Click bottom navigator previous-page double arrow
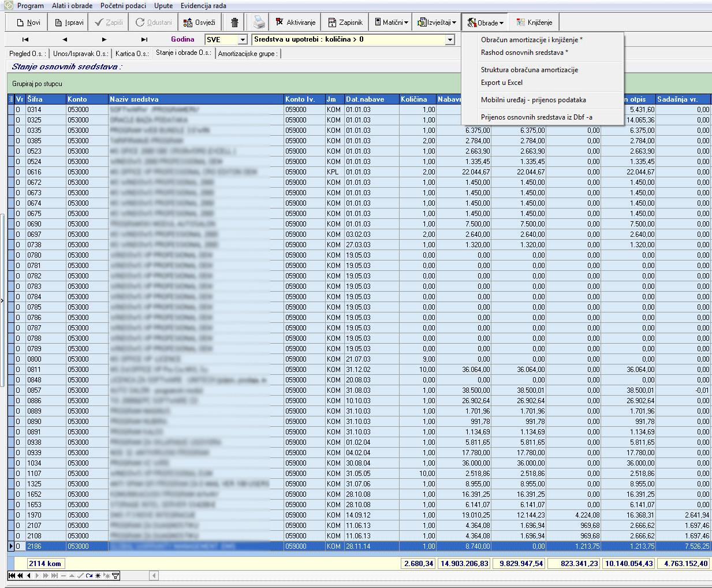Image resolution: width=712 pixels, height=588 pixels. 20,575
